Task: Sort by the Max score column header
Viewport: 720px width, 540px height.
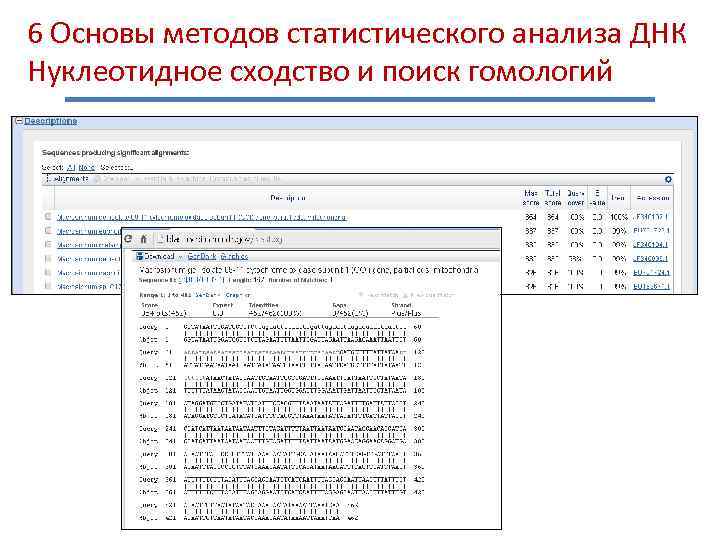Action: [x=530, y=198]
